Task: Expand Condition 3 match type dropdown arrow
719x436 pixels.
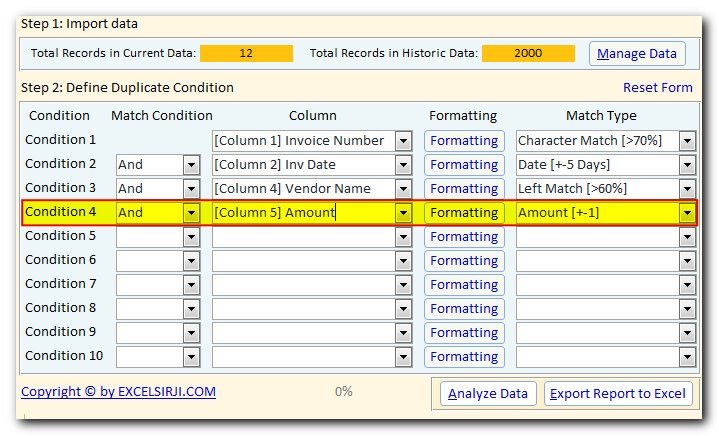Action: click(687, 189)
